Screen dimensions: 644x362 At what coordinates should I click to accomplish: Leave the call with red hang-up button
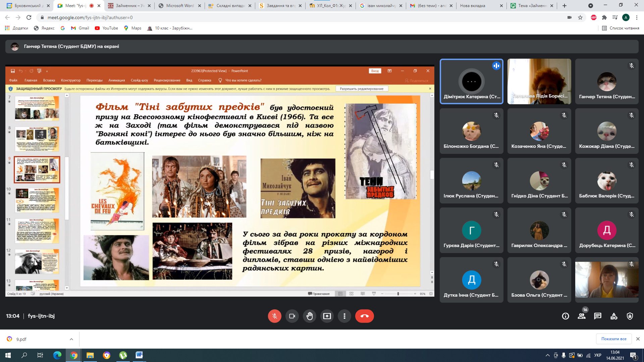coord(365,316)
